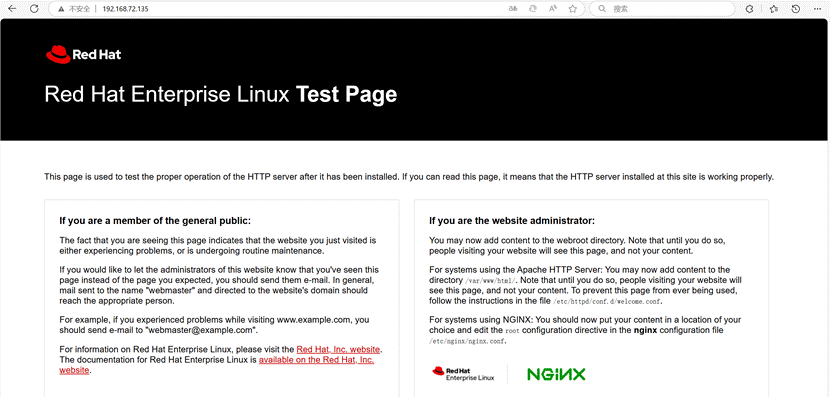Image resolution: width=830 pixels, height=397 pixels.
Task: Click the '/etc/httpd/conf.d/welcome.conf' path text
Action: click(x=607, y=301)
